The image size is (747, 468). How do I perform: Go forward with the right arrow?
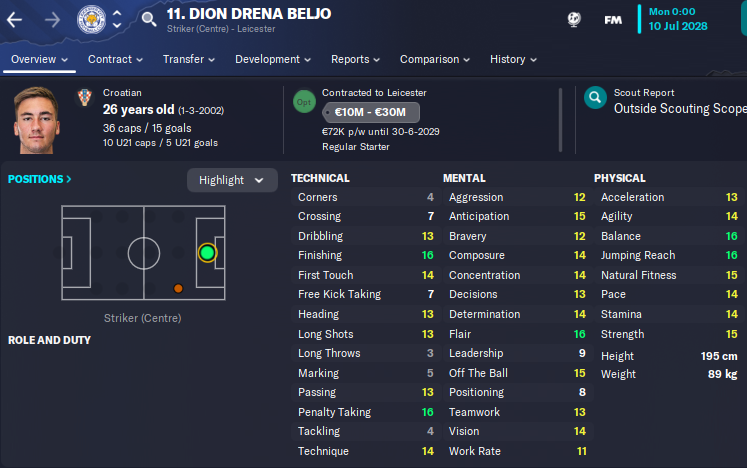point(52,20)
